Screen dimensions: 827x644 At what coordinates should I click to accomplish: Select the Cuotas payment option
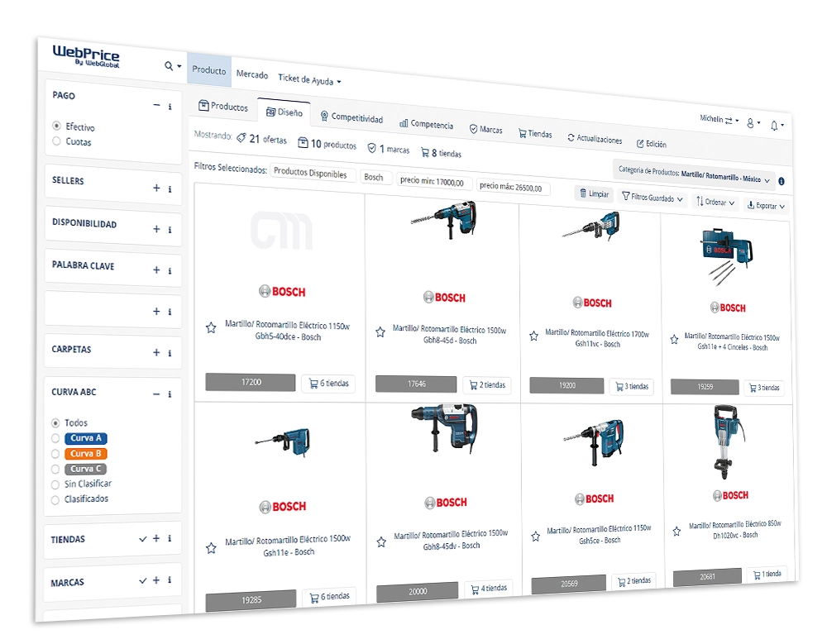(x=56, y=141)
